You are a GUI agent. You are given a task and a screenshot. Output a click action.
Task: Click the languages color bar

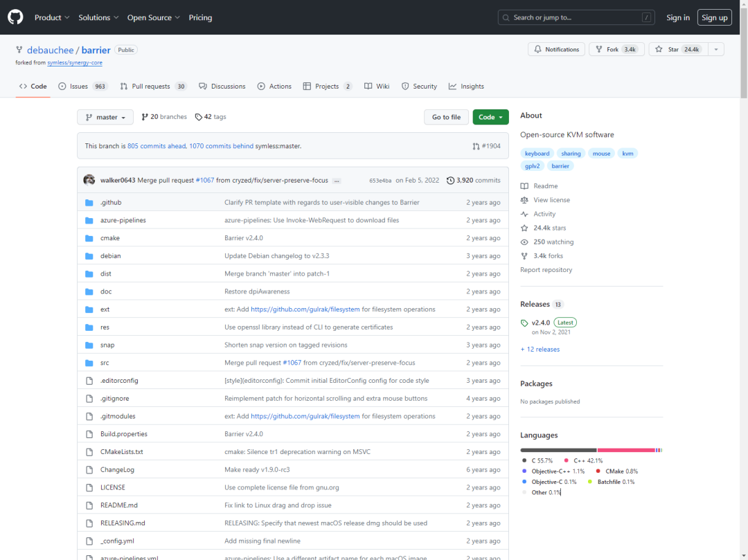tap(591, 450)
